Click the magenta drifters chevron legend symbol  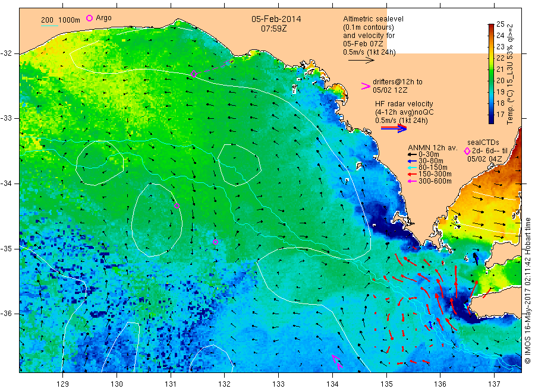click(366, 86)
